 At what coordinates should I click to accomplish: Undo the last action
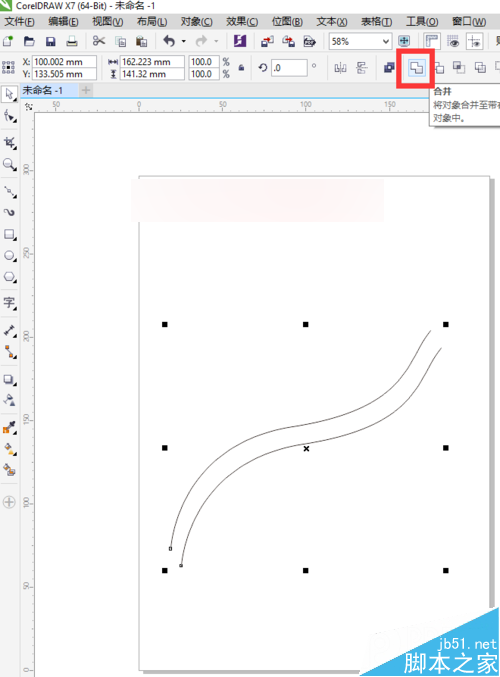pyautogui.click(x=169, y=41)
